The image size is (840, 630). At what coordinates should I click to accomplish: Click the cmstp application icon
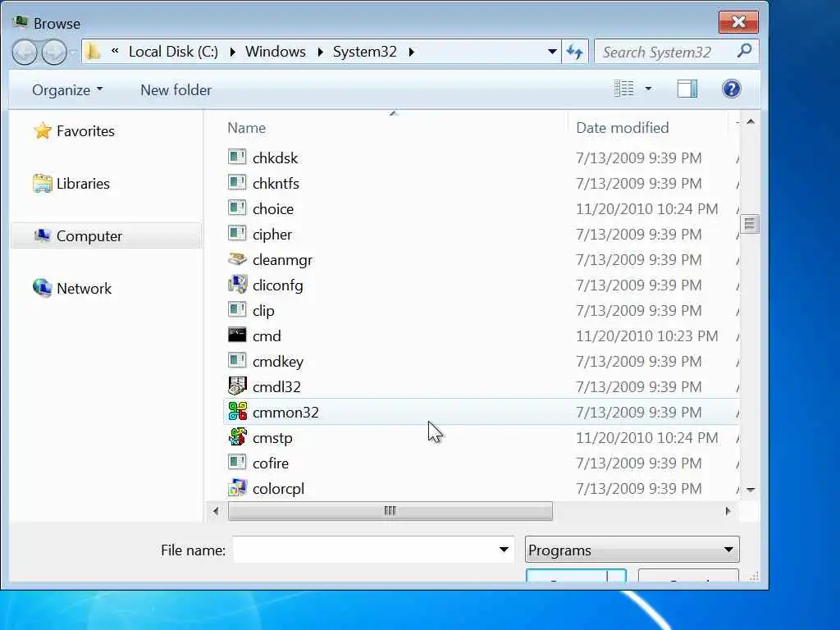pyautogui.click(x=237, y=437)
